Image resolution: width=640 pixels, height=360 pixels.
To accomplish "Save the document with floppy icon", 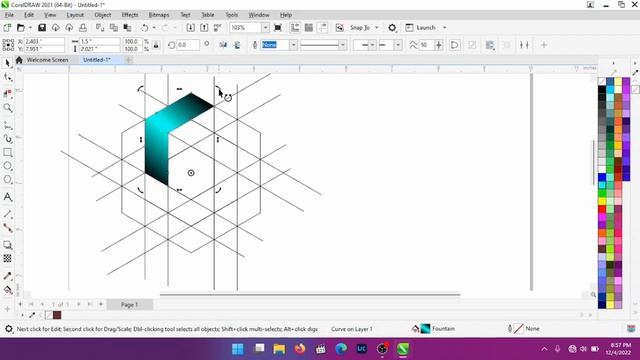I will coord(42,27).
